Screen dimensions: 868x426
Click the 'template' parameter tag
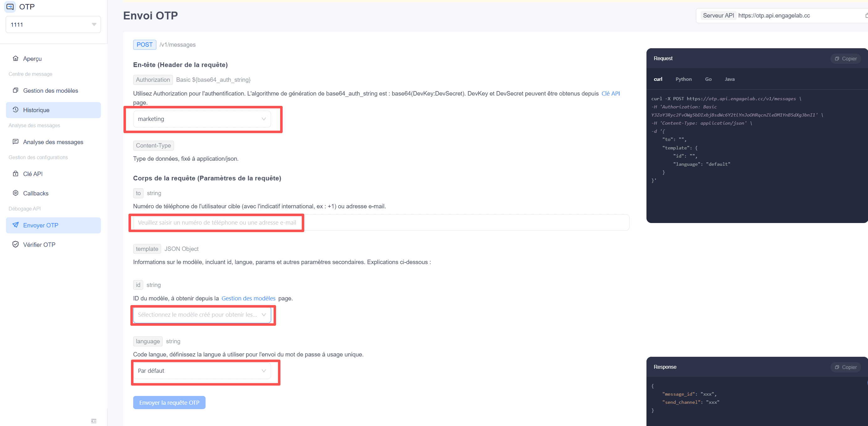(147, 249)
